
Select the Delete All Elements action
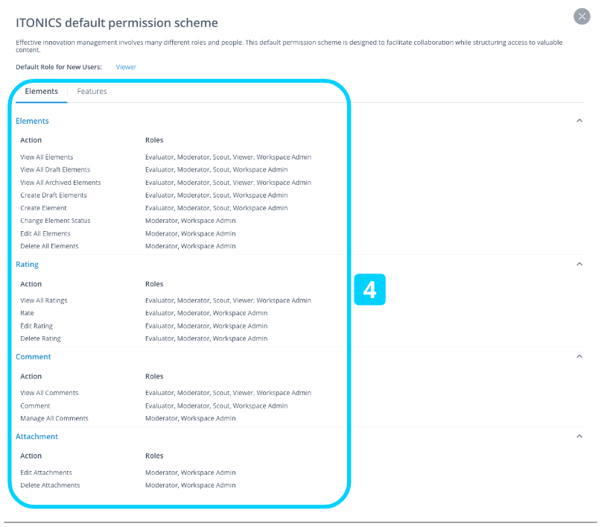click(49, 246)
